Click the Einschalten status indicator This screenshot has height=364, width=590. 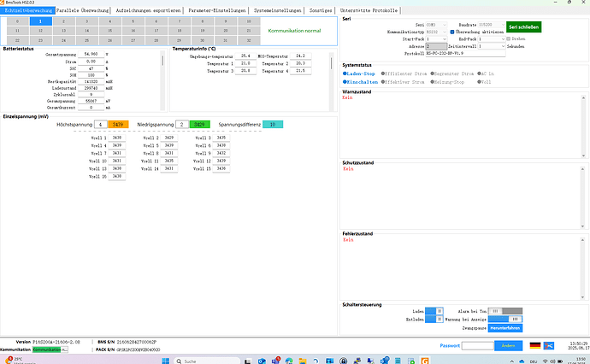360,82
